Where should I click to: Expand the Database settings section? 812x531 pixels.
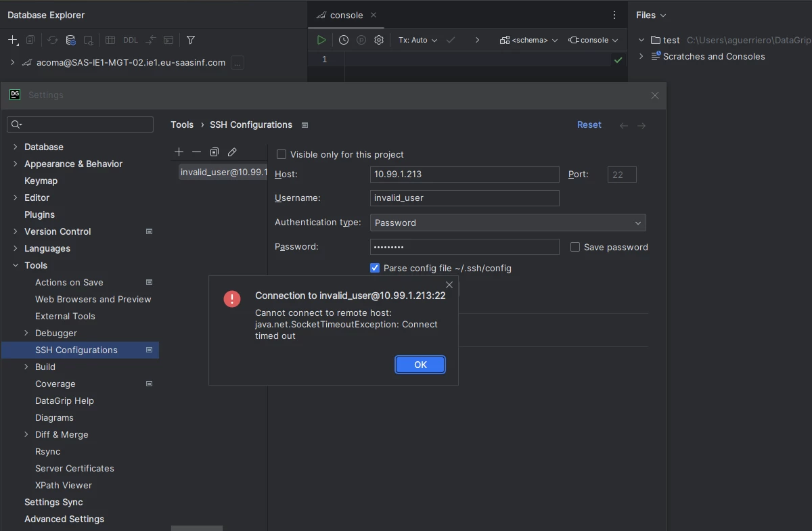pyautogui.click(x=16, y=147)
